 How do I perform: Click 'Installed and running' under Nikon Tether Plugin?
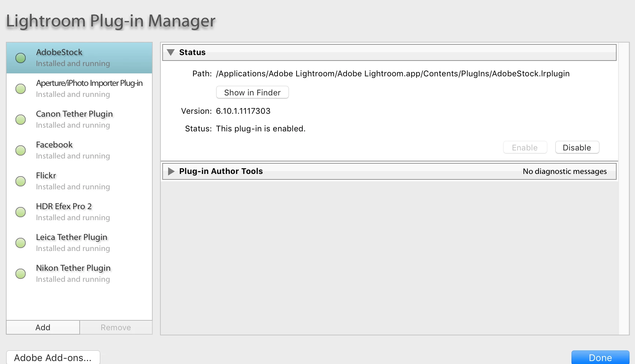73,279
